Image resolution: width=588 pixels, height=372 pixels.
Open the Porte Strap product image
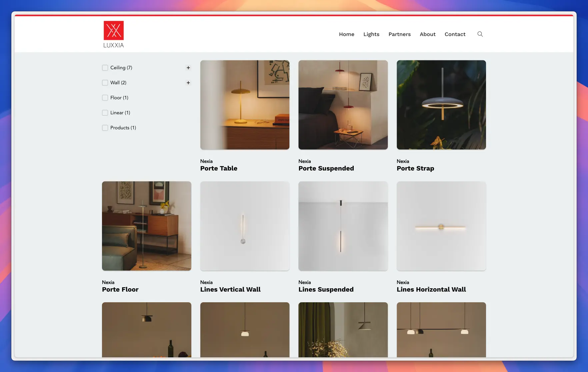(441, 105)
